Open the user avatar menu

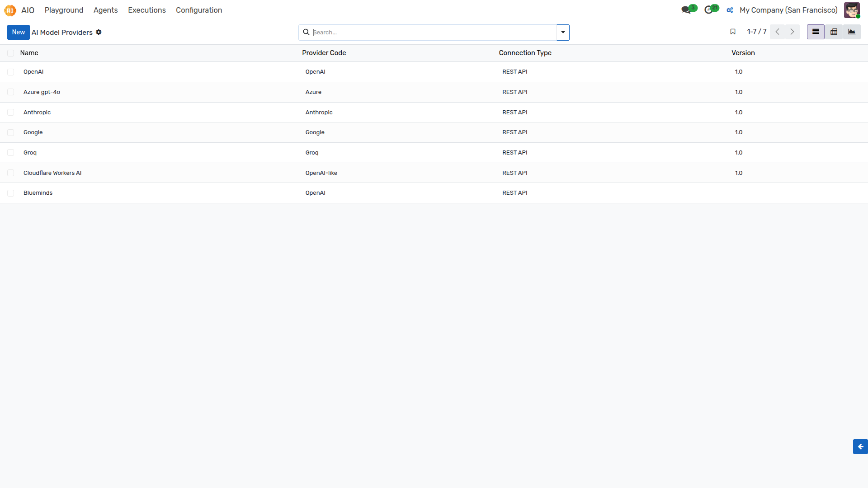(852, 10)
